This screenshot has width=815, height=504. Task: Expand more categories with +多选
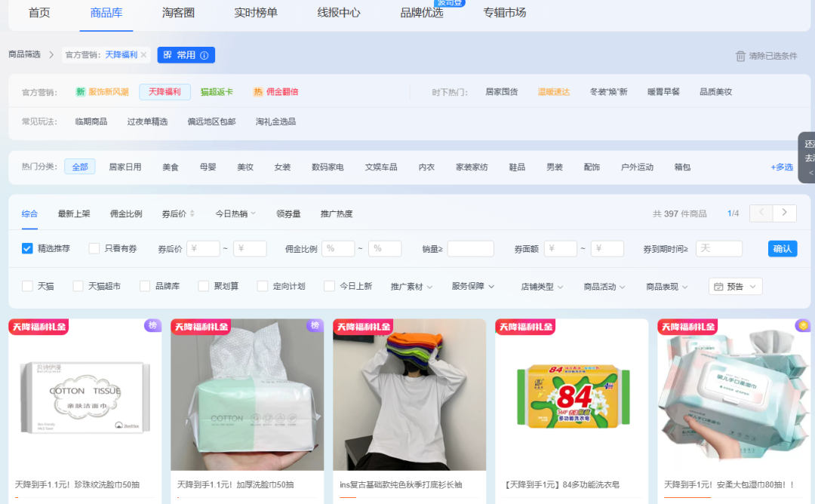782,167
